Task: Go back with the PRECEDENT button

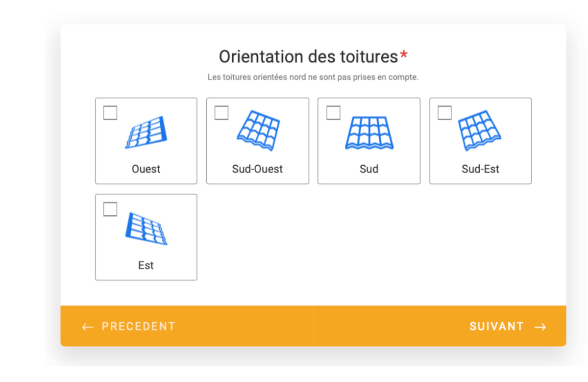Action: point(187,326)
